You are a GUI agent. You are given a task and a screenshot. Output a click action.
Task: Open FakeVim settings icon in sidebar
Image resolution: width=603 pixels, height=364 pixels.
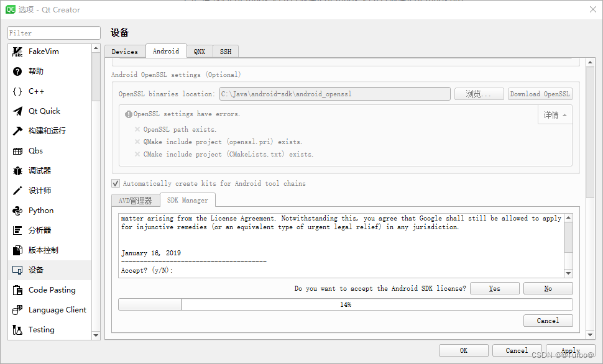(x=17, y=52)
